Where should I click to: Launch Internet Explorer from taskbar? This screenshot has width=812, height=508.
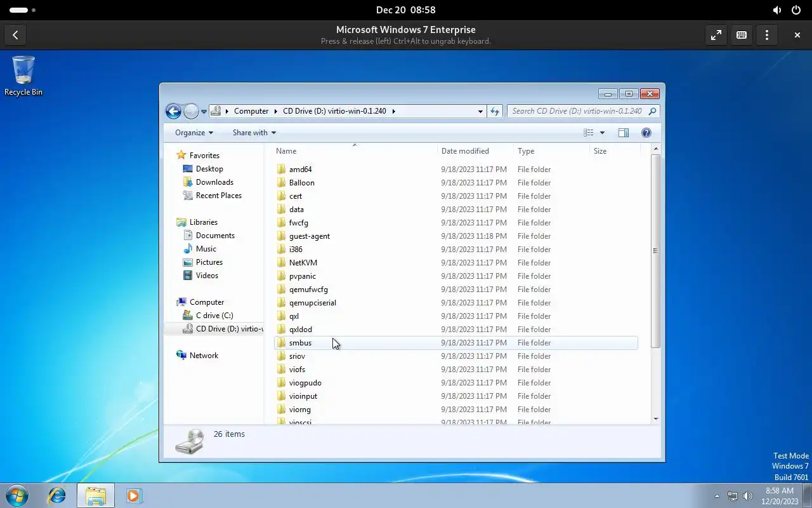tap(57, 495)
